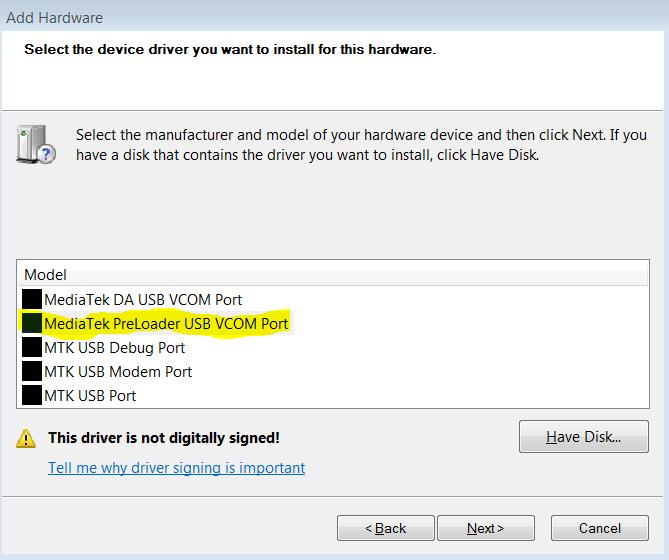Click the icon beside MediaTek DA USB VCOM Port
Viewport: 669px width, 560px height.
32,299
